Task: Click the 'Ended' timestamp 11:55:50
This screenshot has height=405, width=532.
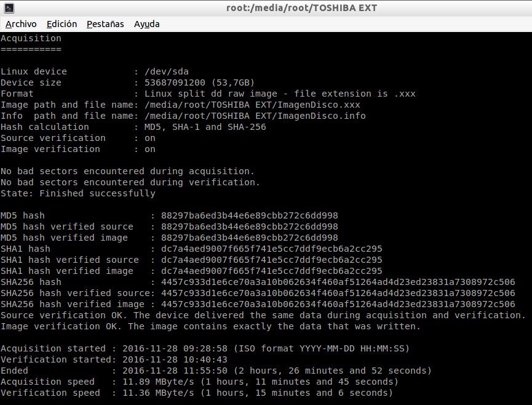Action: click(202, 371)
